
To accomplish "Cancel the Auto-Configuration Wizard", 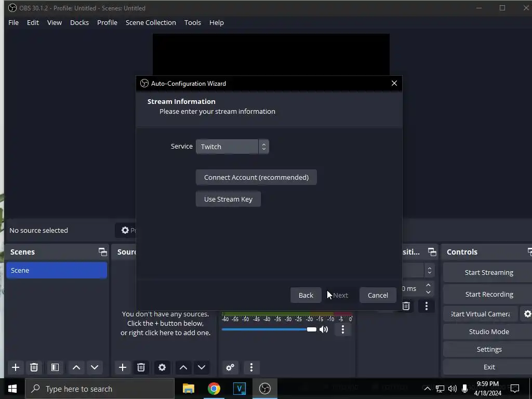I will coord(378,295).
